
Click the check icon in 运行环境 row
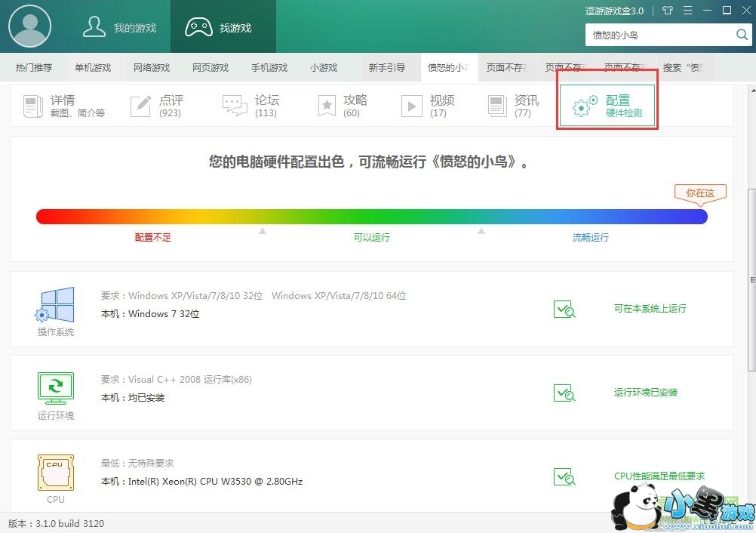pyautogui.click(x=564, y=393)
